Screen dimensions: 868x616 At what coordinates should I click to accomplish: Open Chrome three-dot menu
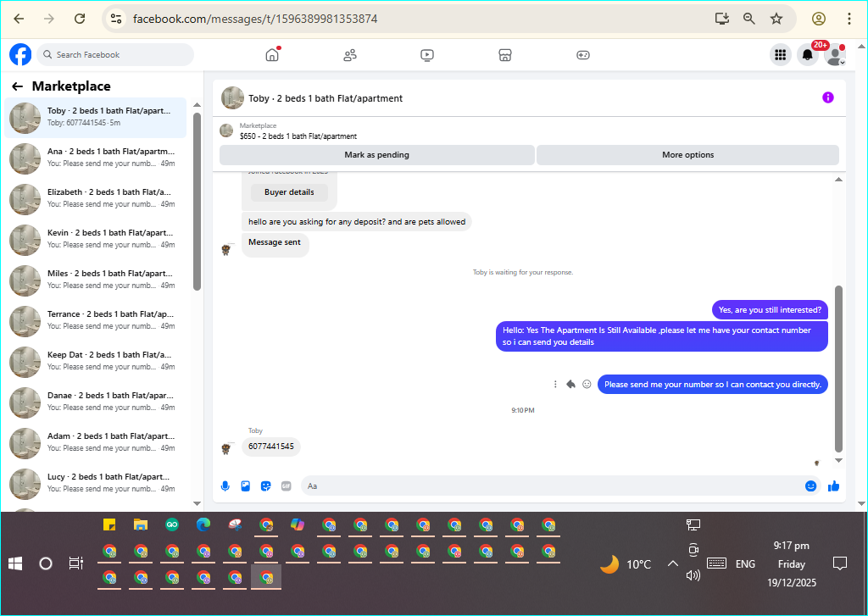pyautogui.click(x=849, y=19)
